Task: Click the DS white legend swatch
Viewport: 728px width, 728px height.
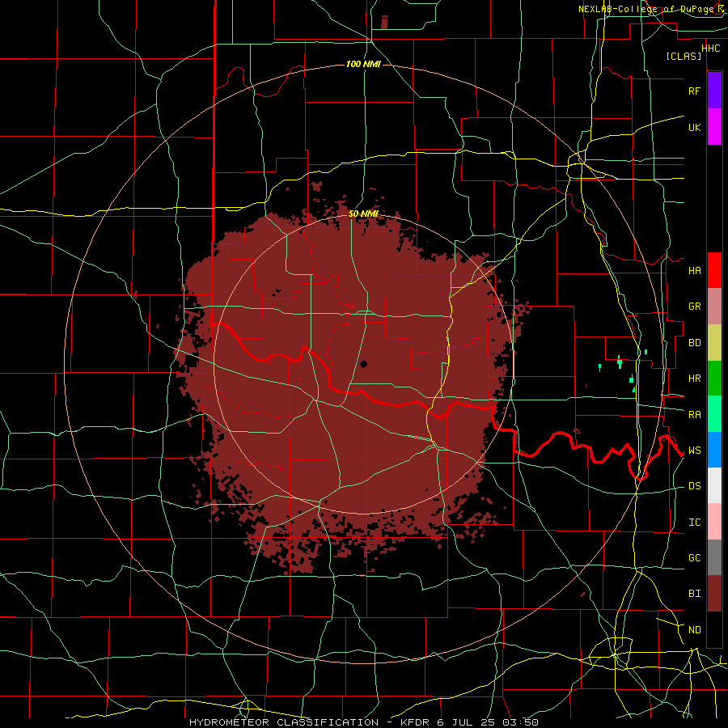Action: click(x=714, y=485)
